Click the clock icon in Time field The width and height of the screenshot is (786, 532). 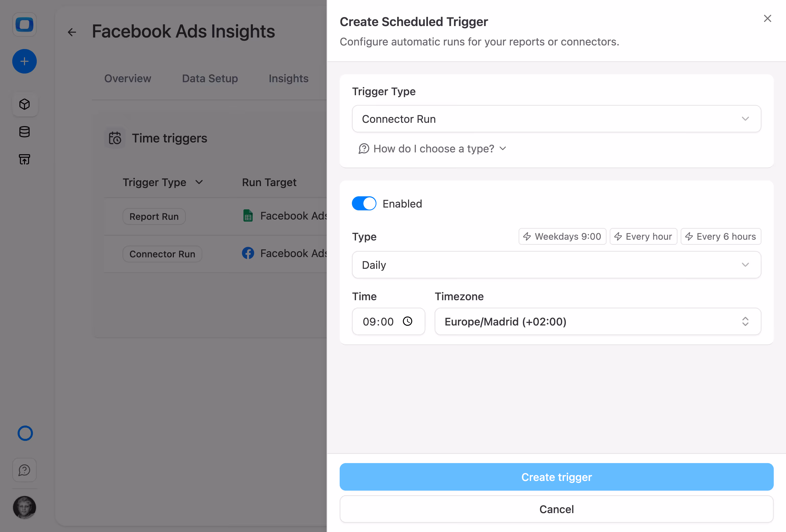pyautogui.click(x=408, y=321)
